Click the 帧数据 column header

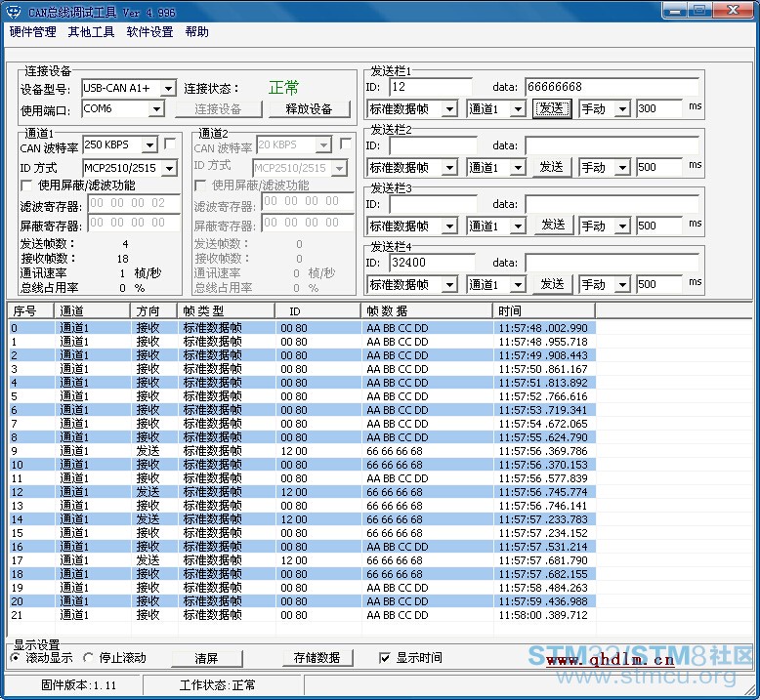[x=427, y=311]
